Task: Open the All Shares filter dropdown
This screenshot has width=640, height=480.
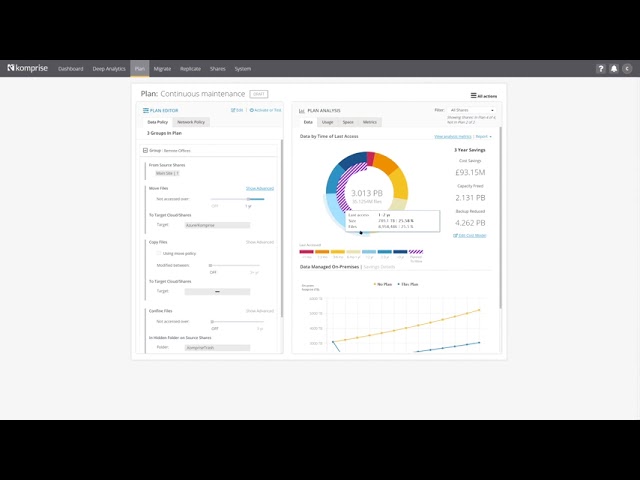Action: click(x=471, y=110)
